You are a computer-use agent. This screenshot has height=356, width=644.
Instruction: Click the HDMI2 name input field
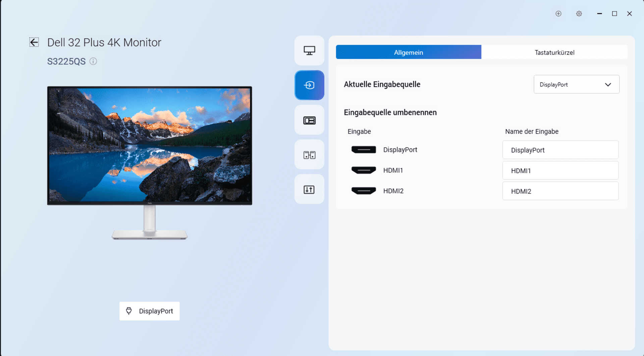560,191
